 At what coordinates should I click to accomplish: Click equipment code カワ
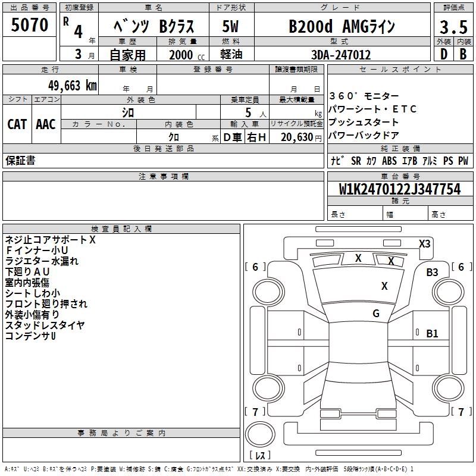pos(371,161)
